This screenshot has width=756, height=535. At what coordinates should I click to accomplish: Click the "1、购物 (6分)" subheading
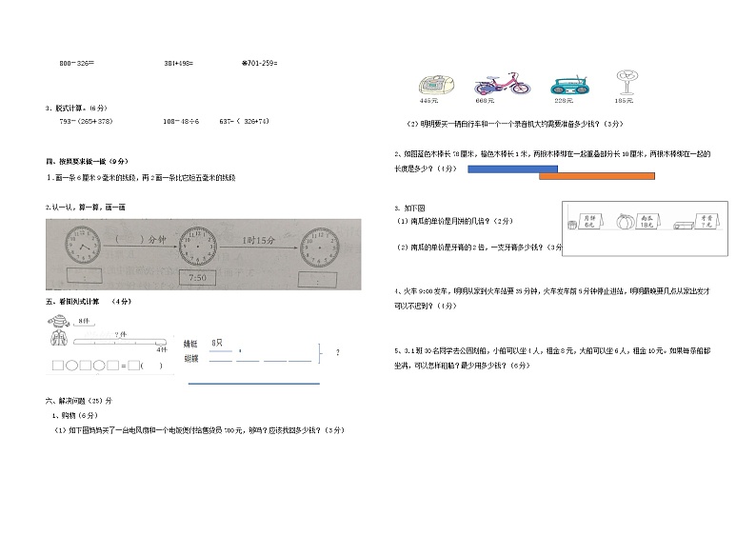click(x=74, y=415)
